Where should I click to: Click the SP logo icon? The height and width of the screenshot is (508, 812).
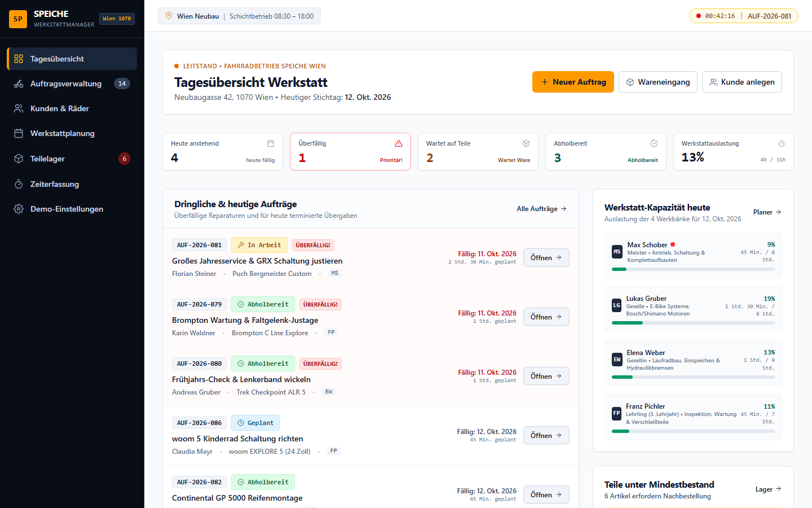[18, 19]
